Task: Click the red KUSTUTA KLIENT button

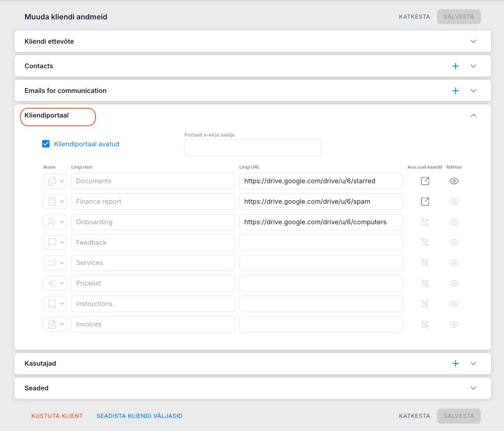Action: point(57,416)
